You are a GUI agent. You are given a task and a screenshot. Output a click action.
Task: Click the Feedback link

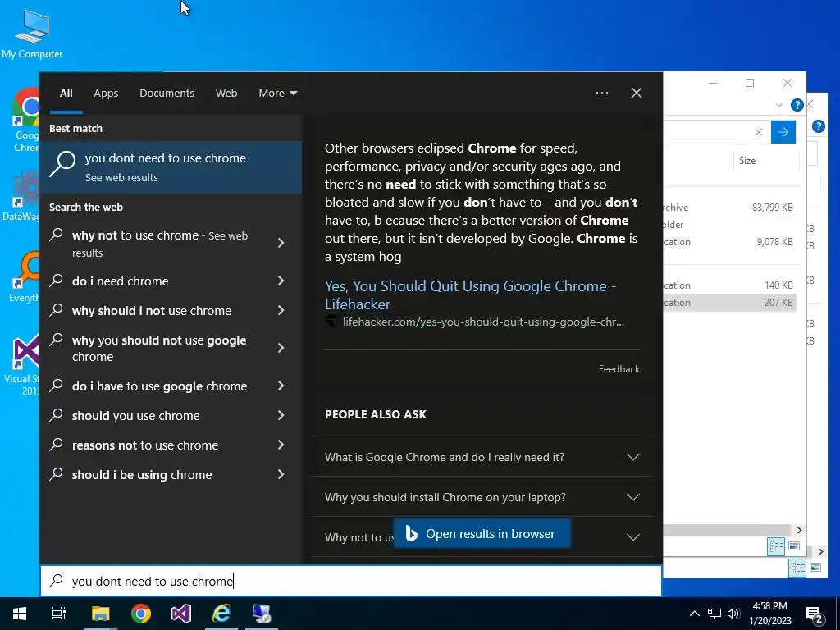point(619,368)
